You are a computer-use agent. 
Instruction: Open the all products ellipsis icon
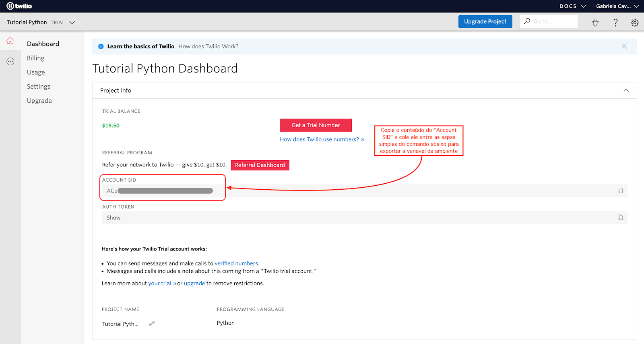[x=10, y=62]
